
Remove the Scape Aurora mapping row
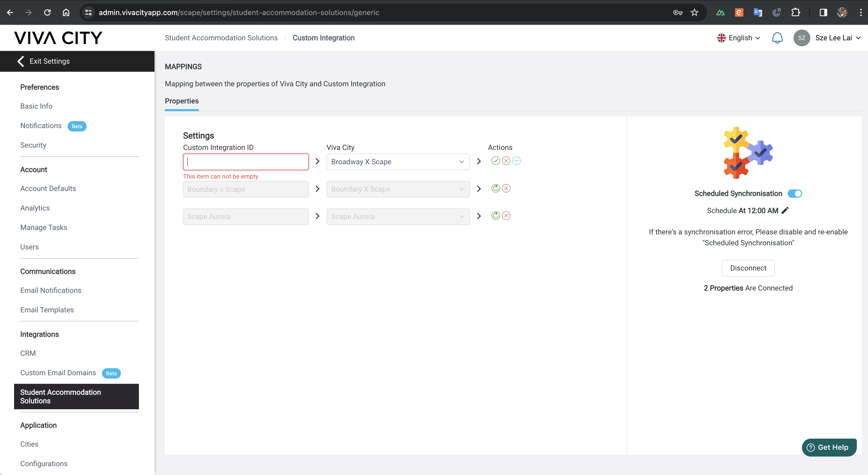tap(506, 216)
